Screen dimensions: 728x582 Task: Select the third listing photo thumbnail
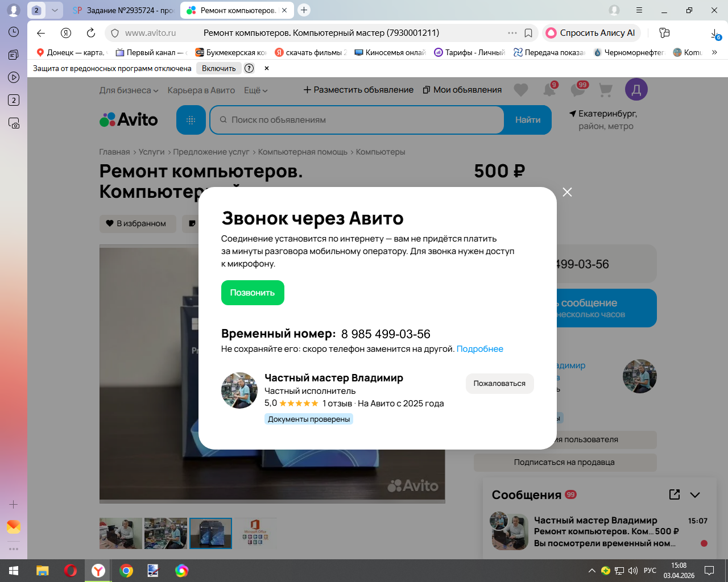pos(210,533)
